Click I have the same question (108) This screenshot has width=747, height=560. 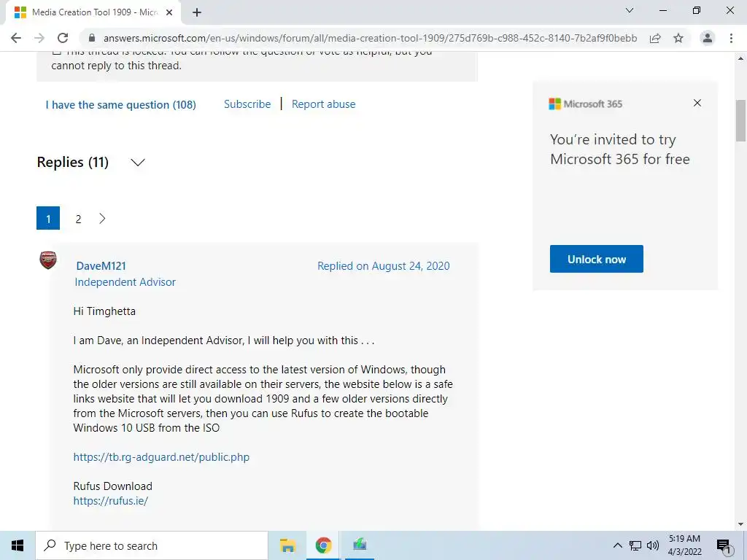click(121, 105)
